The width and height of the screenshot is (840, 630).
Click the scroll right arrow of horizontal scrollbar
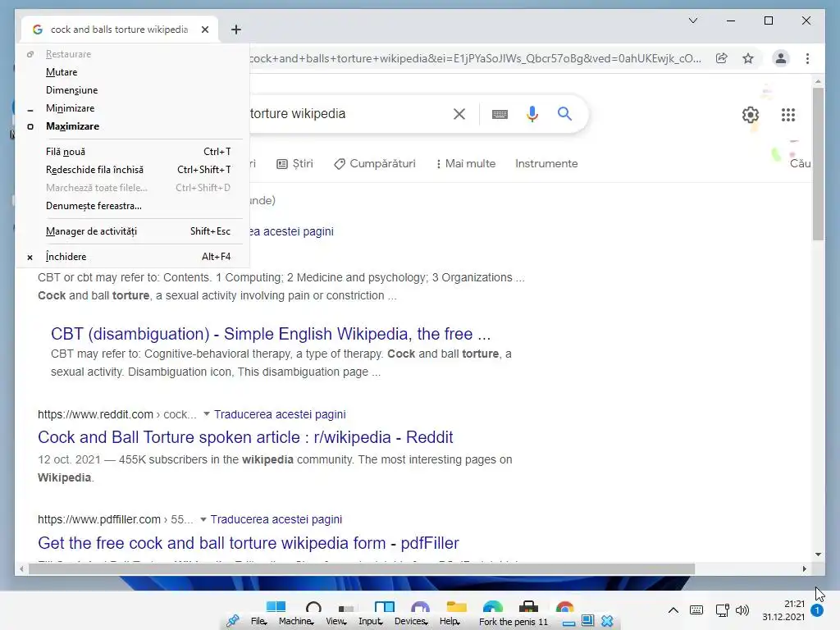(x=804, y=569)
